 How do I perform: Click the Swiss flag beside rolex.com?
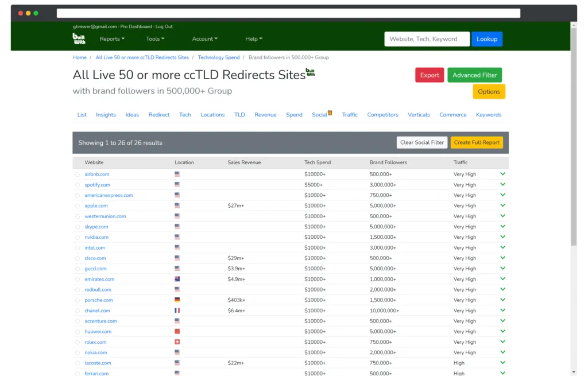177,342
